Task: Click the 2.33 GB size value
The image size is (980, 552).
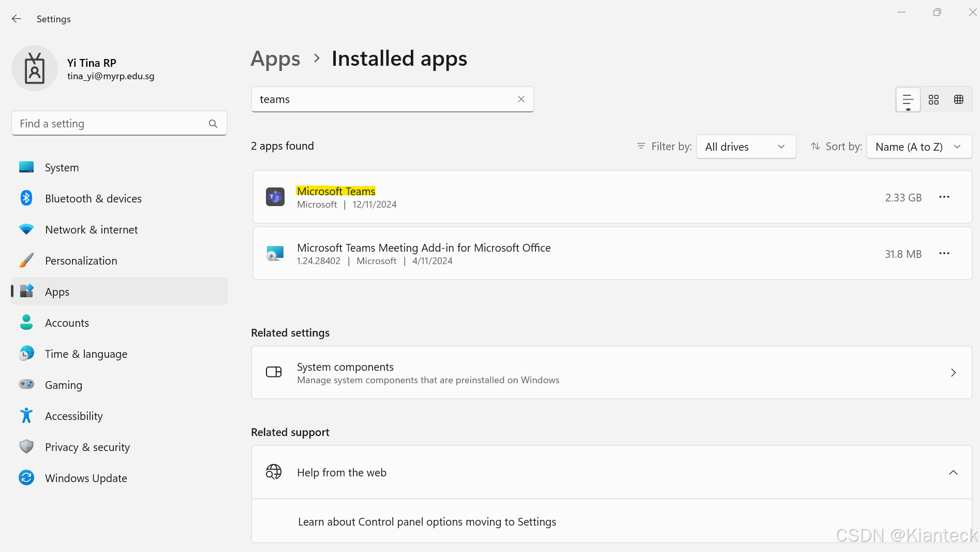Action: click(903, 197)
